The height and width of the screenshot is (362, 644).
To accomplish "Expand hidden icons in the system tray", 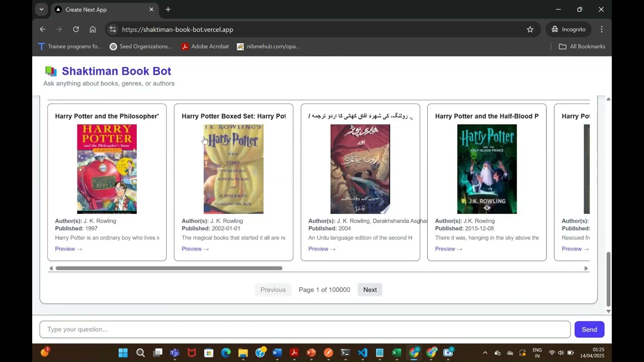I will point(485,352).
